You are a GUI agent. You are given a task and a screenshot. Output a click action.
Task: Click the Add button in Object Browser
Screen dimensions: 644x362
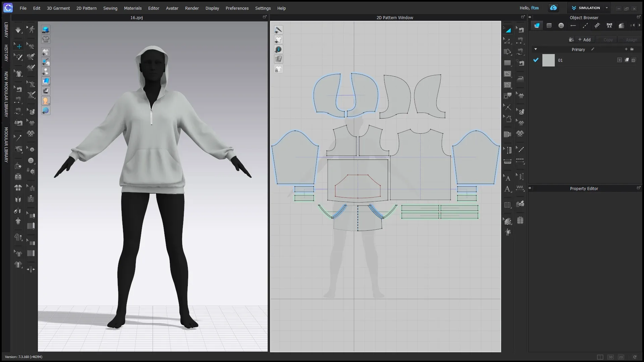click(x=584, y=40)
